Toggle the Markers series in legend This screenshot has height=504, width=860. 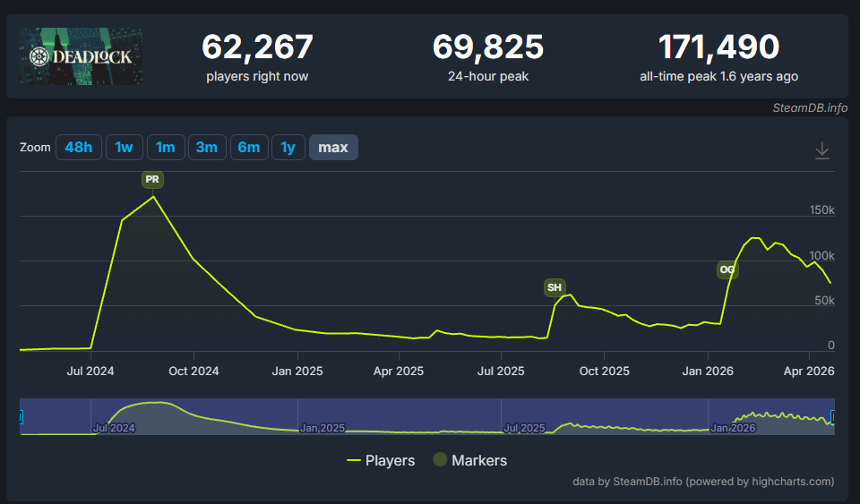(x=469, y=460)
